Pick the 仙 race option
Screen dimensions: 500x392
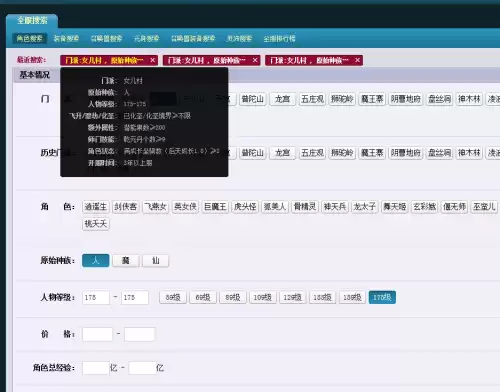[x=156, y=260]
